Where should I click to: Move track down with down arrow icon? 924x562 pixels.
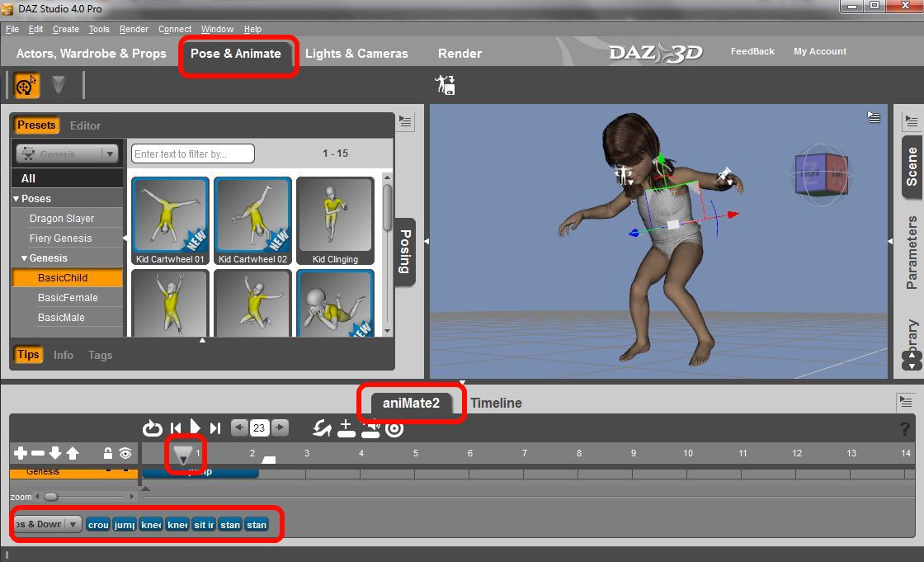pos(54,453)
